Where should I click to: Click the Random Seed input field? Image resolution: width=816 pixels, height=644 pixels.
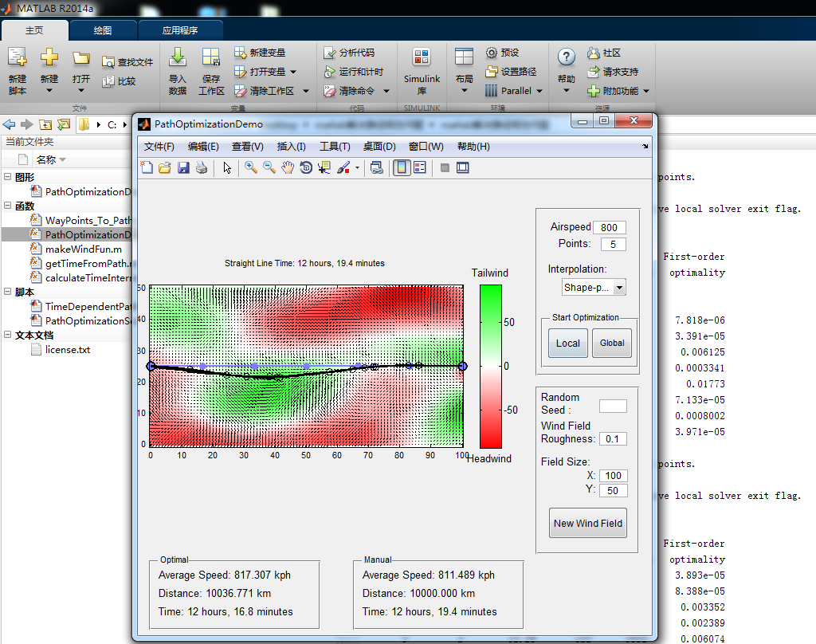tap(613, 406)
